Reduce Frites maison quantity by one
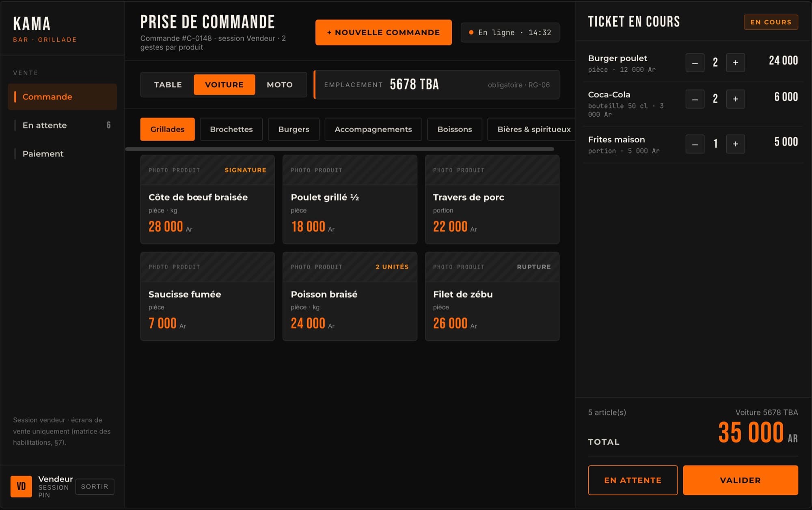812x510 pixels. pos(695,144)
